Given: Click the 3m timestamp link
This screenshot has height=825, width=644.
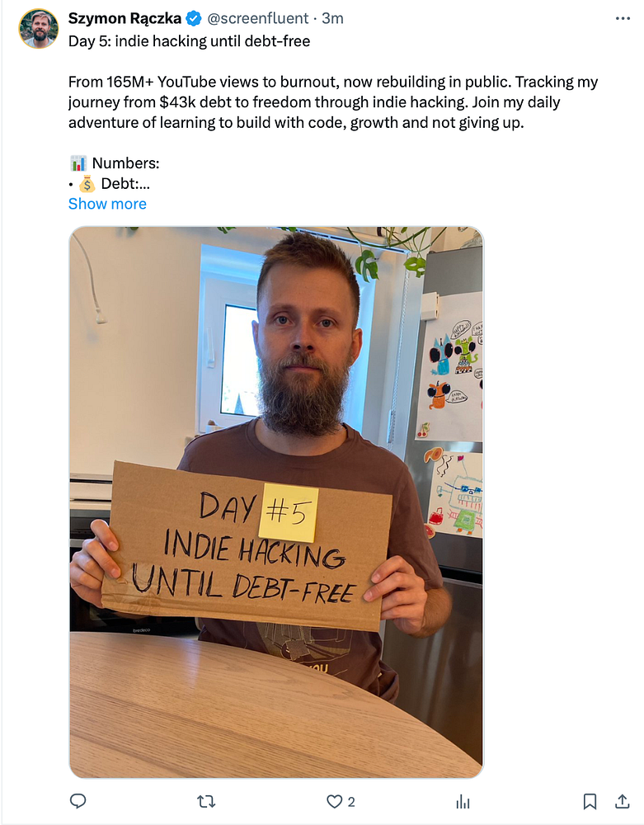Looking at the screenshot, I should (332, 18).
